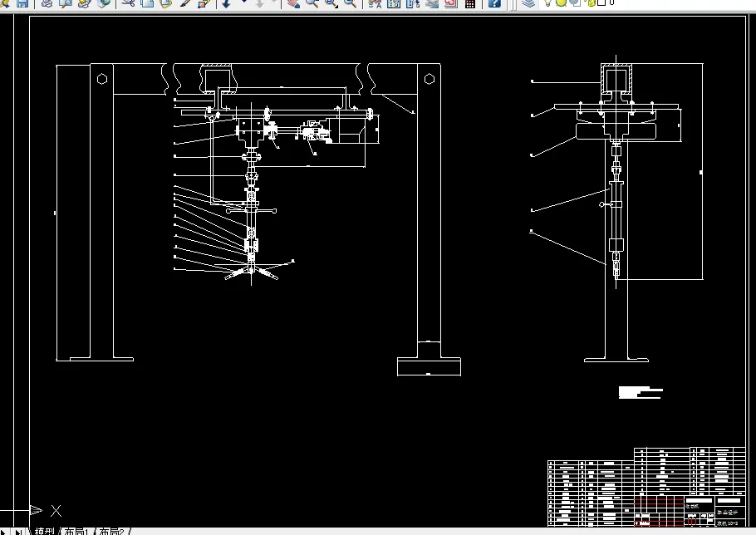Screen dimensions: 756x535
Task: Open the QuickCalc calculator icon
Action: (x=470, y=3)
